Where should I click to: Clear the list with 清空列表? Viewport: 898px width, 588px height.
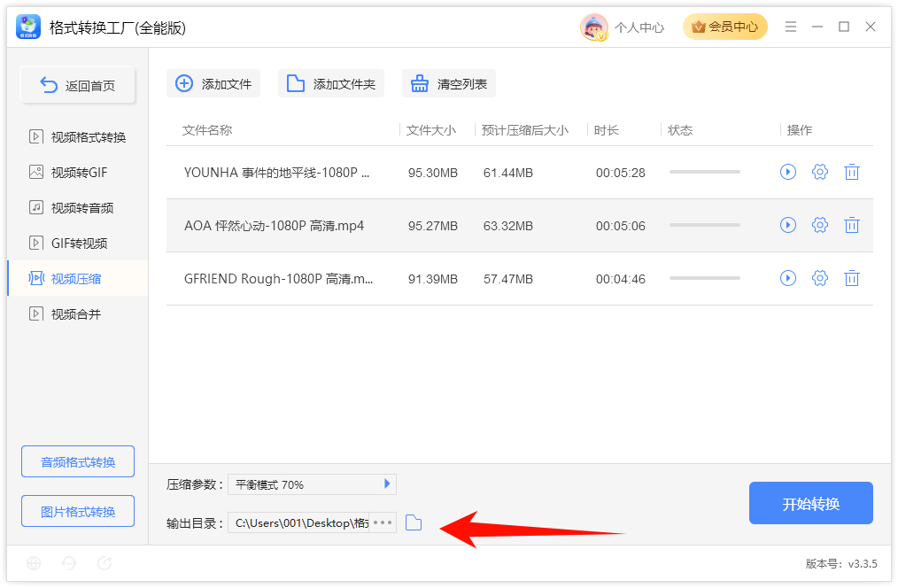tap(448, 83)
